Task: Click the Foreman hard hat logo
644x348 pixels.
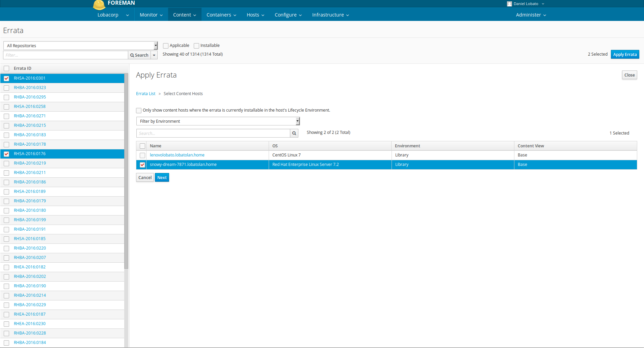Action: 99,5
